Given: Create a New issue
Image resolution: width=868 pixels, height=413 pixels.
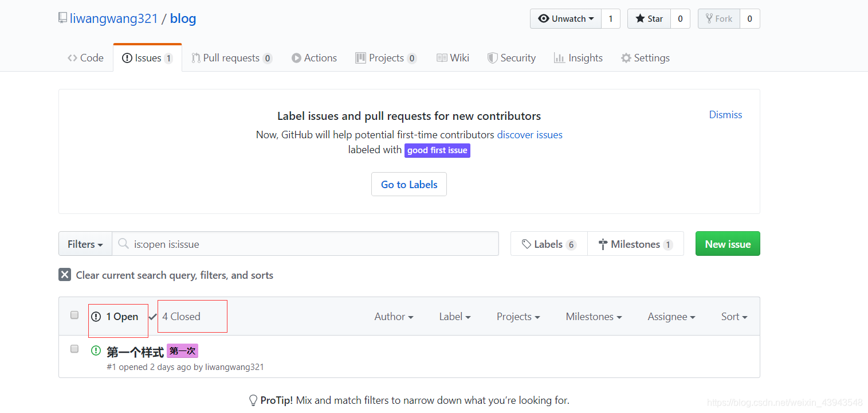Looking at the screenshot, I should click(x=728, y=244).
